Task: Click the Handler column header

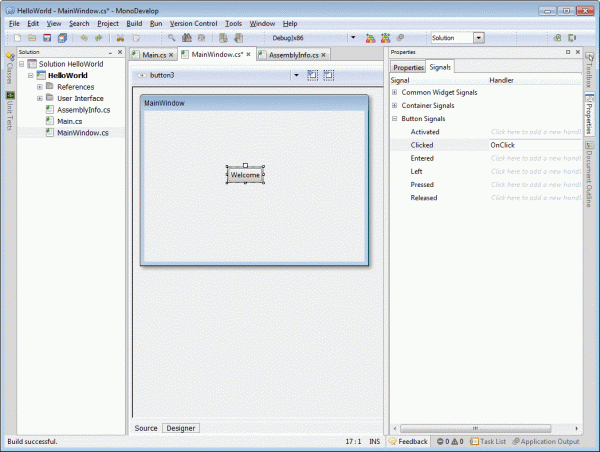Action: (x=501, y=80)
